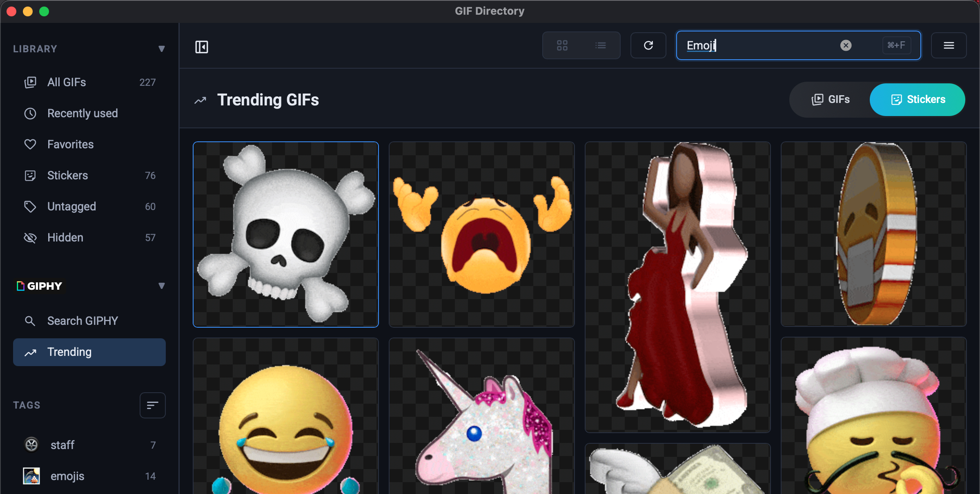Refresh the trending results
Image resolution: width=980 pixels, height=494 pixels.
tap(648, 45)
